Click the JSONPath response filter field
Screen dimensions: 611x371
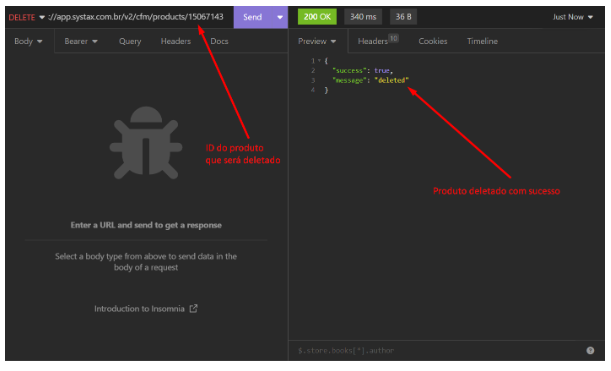click(x=436, y=350)
